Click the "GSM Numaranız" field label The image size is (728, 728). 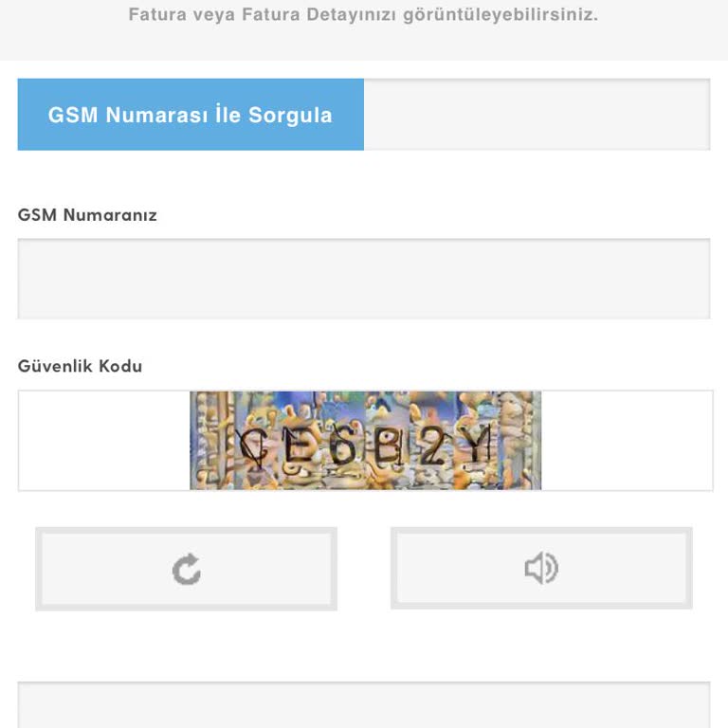click(87, 215)
